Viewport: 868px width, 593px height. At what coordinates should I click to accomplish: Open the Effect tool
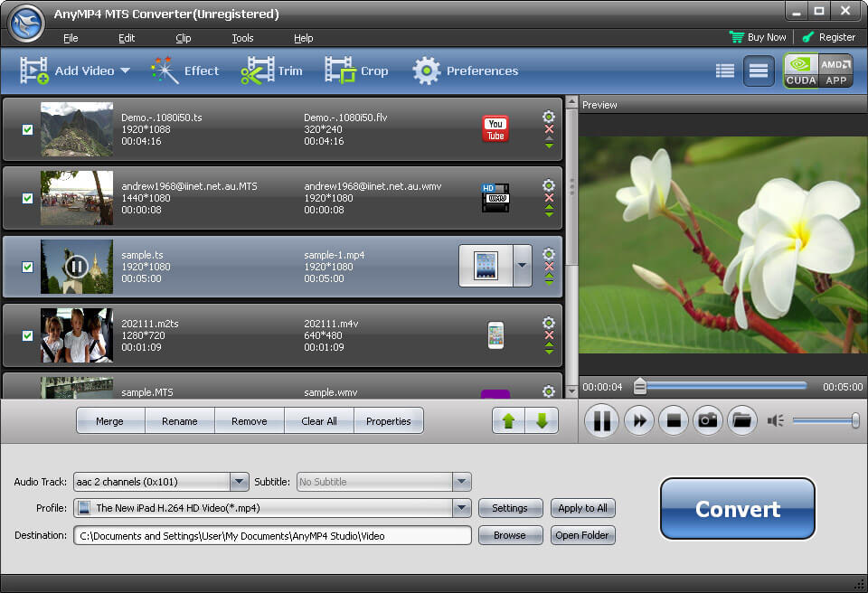pyautogui.click(x=185, y=71)
